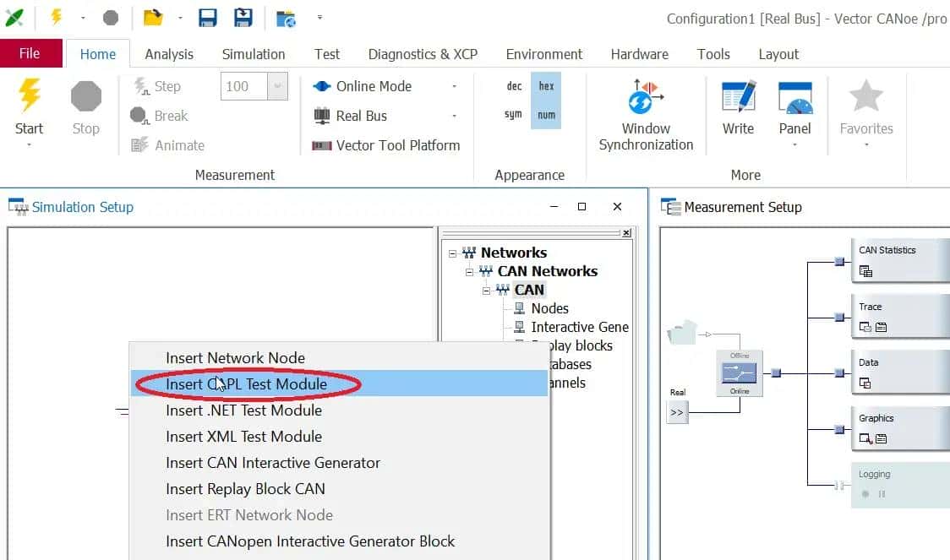
Task: Select Nodes in the CAN tree
Action: point(549,308)
